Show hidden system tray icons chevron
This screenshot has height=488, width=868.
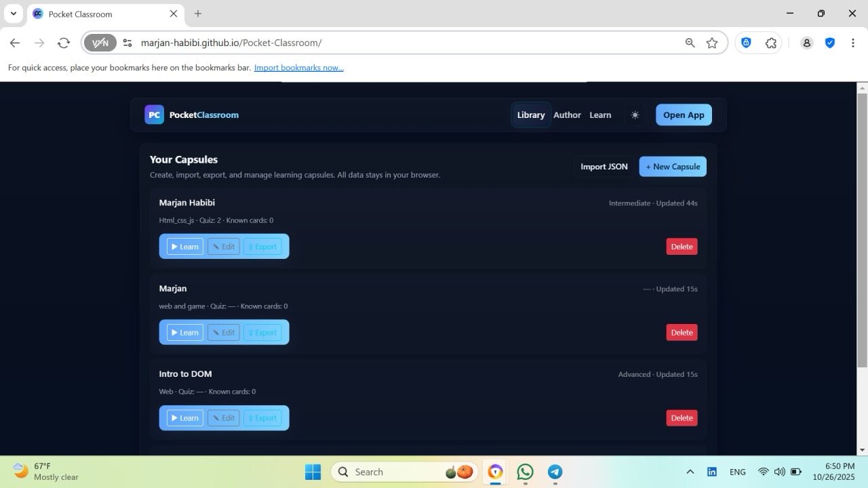(690, 472)
